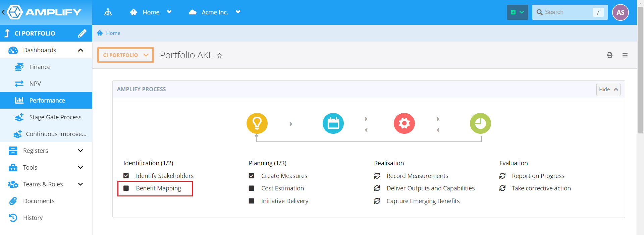Open Documents in sidebar

click(46, 201)
